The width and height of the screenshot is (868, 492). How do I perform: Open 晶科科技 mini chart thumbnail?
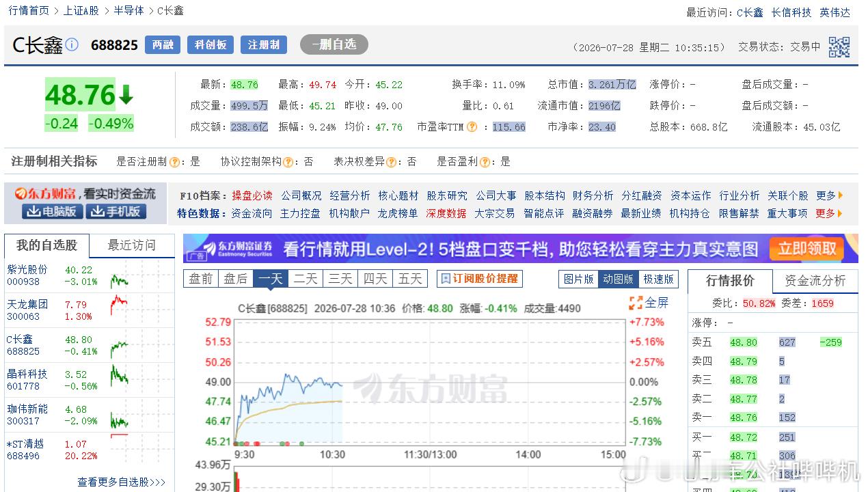pyautogui.click(x=120, y=375)
